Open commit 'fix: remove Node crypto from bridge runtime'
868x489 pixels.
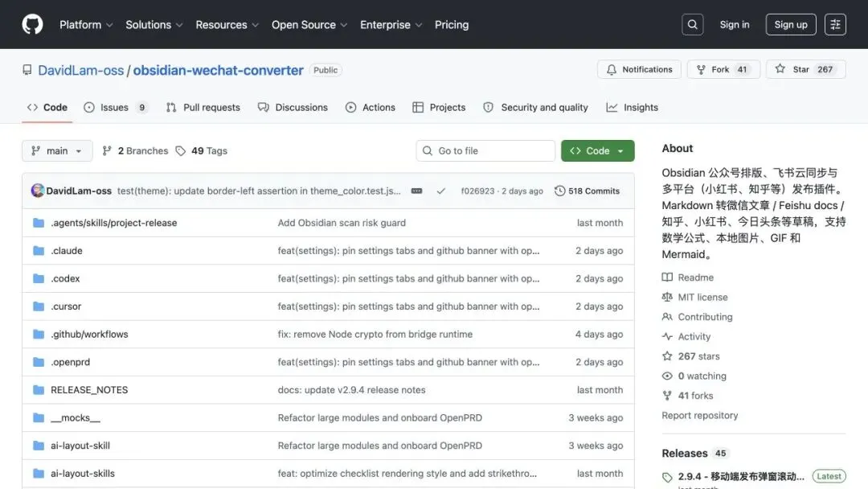[375, 334]
